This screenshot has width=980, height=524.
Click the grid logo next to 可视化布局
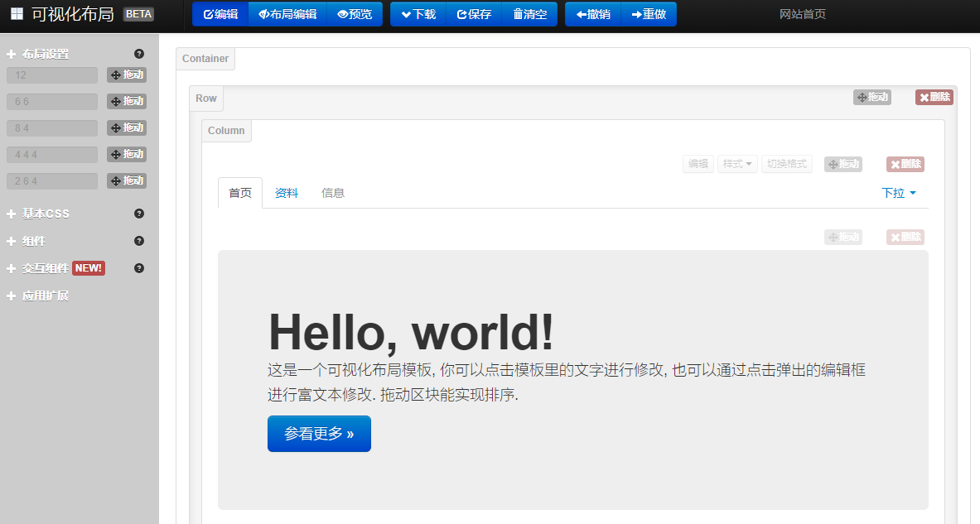[x=17, y=13]
